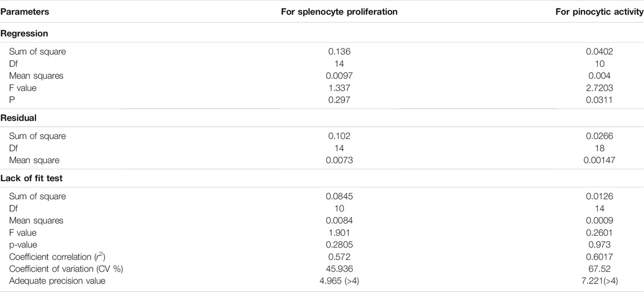This screenshot has height=292, width=644.
Task: Select lack of fit sum of square 0.0845
Action: tap(339, 196)
